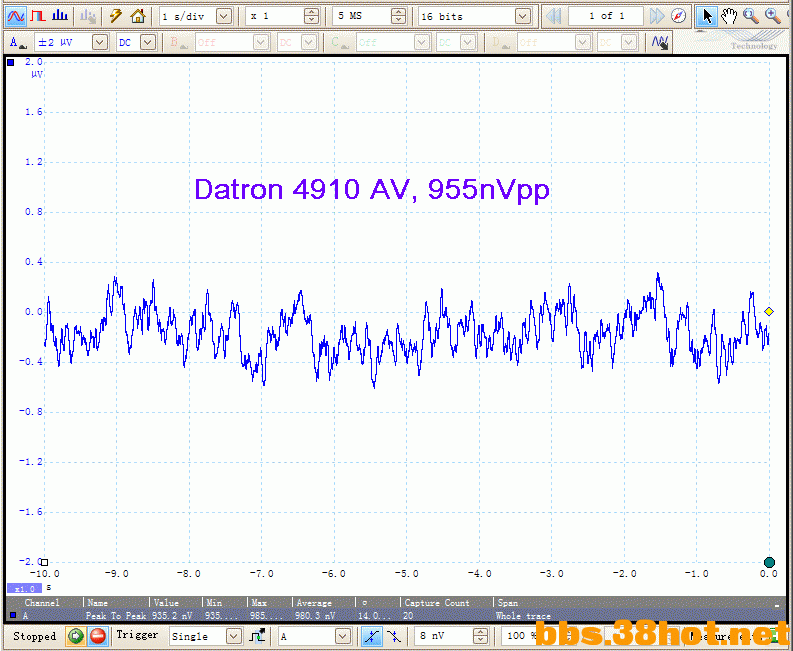
Task: Open the Single trigger mode dropdown
Action: (233, 636)
